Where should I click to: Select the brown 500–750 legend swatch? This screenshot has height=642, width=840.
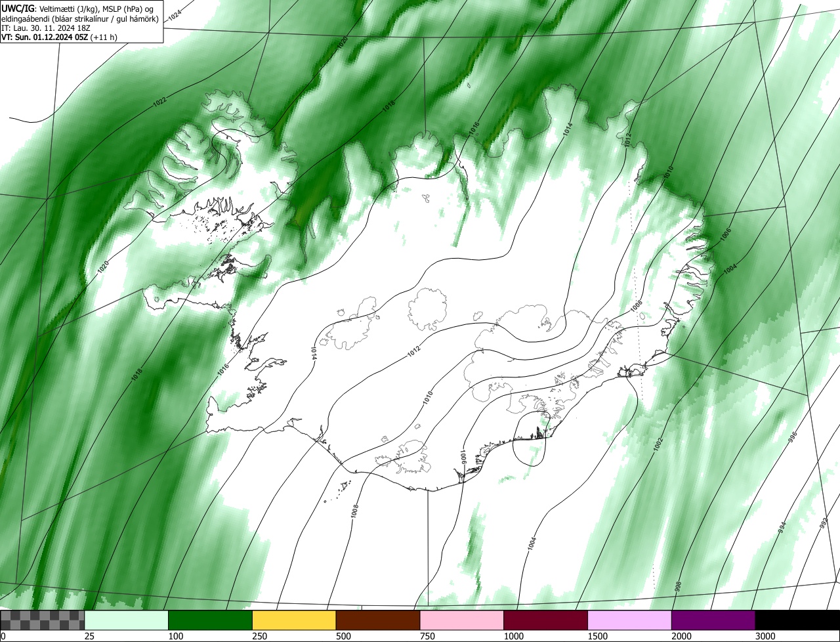[378, 620]
